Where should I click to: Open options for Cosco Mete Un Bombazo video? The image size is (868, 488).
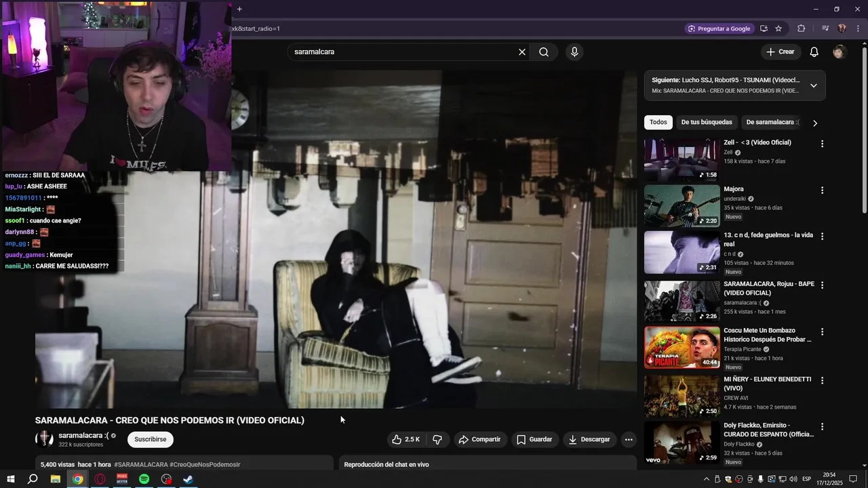[x=822, y=332]
